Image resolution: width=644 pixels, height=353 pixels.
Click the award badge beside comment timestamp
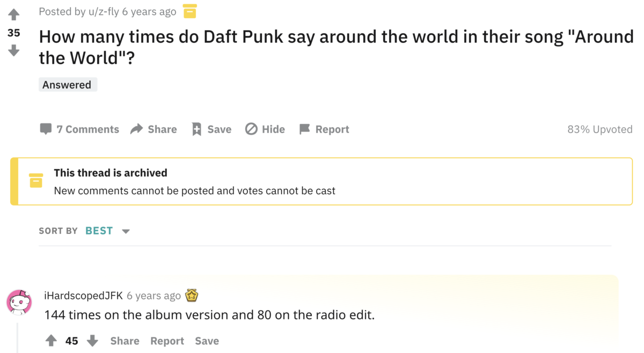[x=192, y=295]
